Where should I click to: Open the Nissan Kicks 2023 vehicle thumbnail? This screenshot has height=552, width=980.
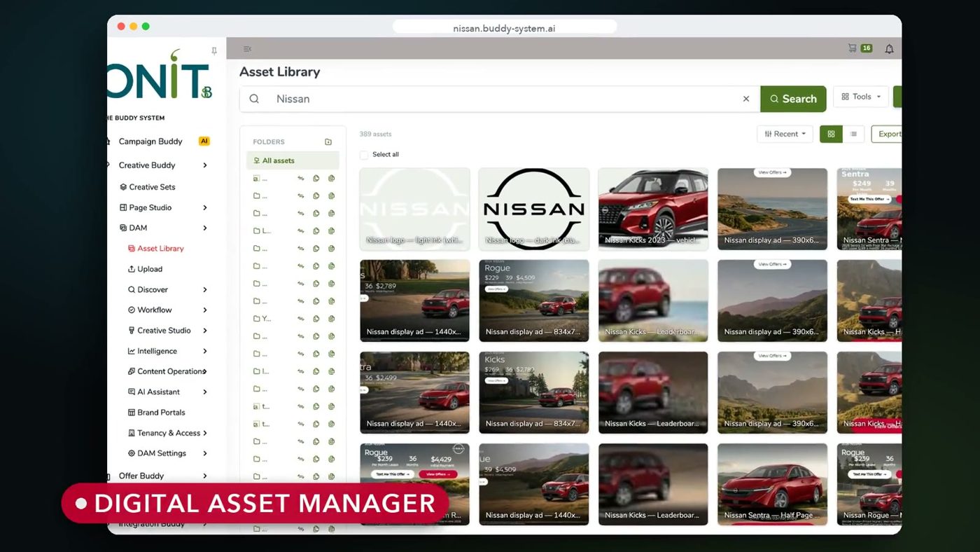pos(653,209)
